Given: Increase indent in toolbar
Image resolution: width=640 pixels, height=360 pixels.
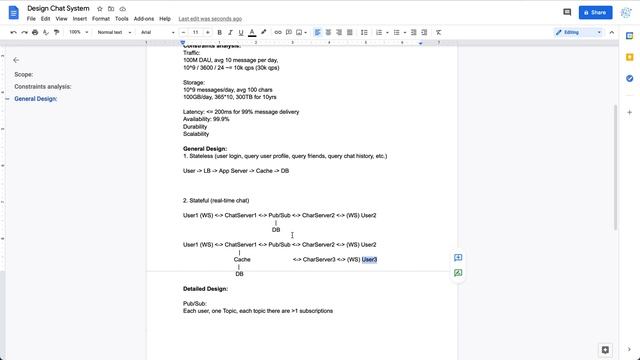Looking at the screenshot, I should click(424, 32).
